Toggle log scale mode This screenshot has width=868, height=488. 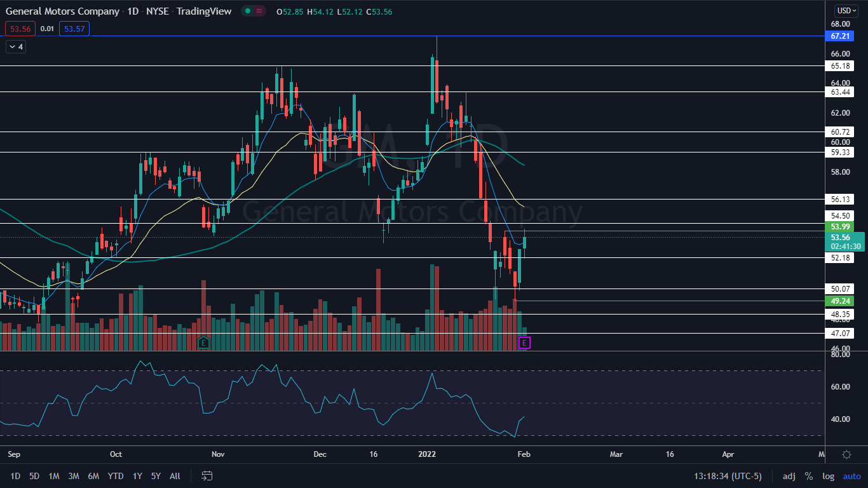pos(829,476)
